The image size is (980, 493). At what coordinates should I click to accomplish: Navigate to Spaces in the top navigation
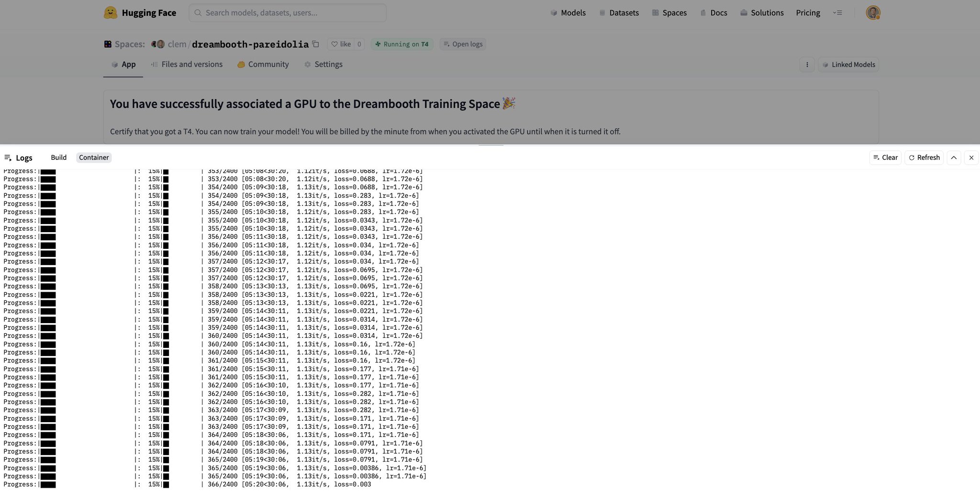(669, 13)
